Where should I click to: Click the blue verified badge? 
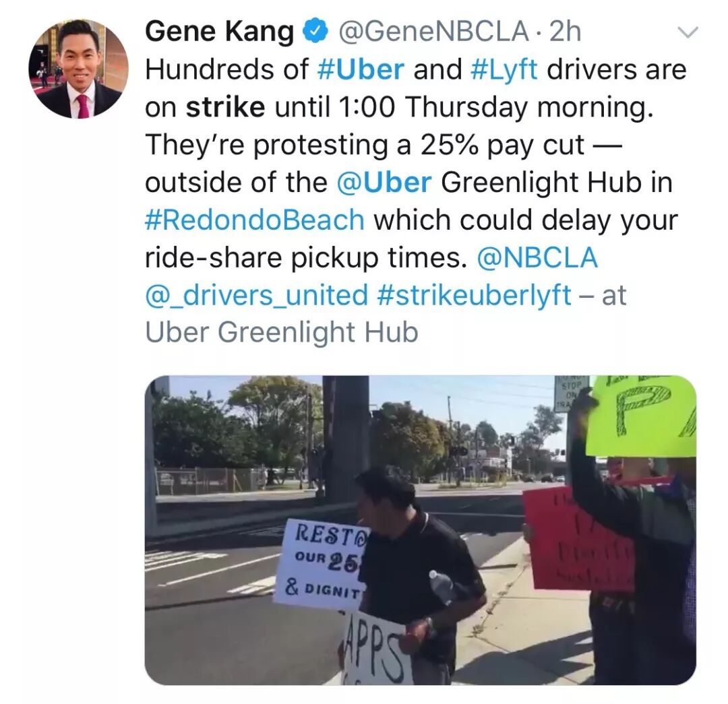[315, 32]
